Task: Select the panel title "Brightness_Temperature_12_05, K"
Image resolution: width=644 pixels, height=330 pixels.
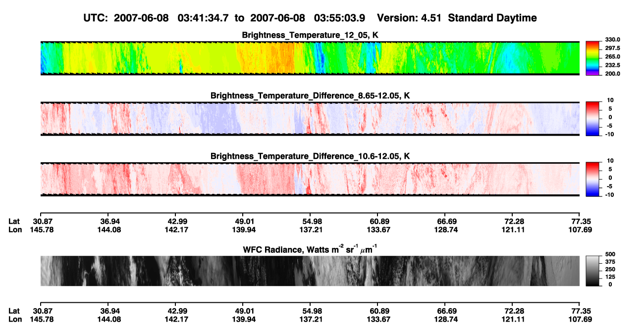Action: (x=310, y=35)
